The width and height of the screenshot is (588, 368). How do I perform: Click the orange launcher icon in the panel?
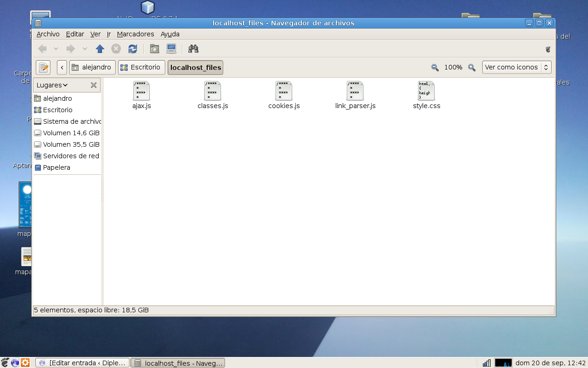pos(25,362)
